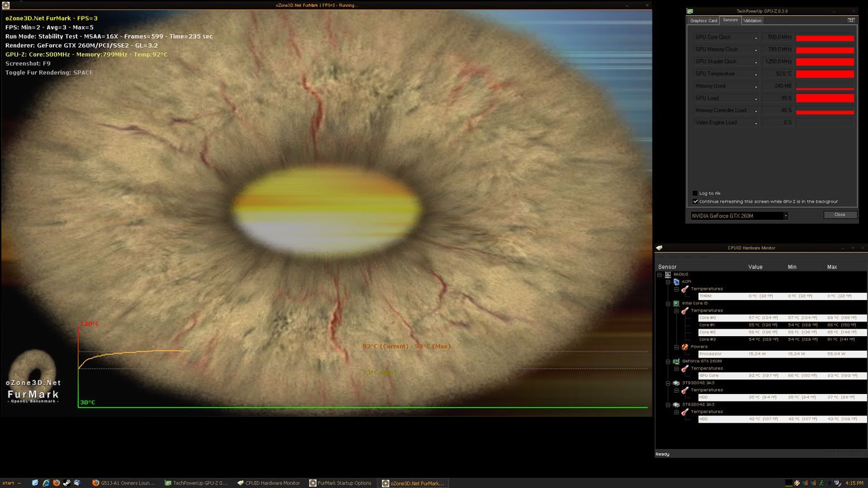This screenshot has width=868, height=488.
Task: Click the second ST932042 3AS drive icon
Action: 677,404
